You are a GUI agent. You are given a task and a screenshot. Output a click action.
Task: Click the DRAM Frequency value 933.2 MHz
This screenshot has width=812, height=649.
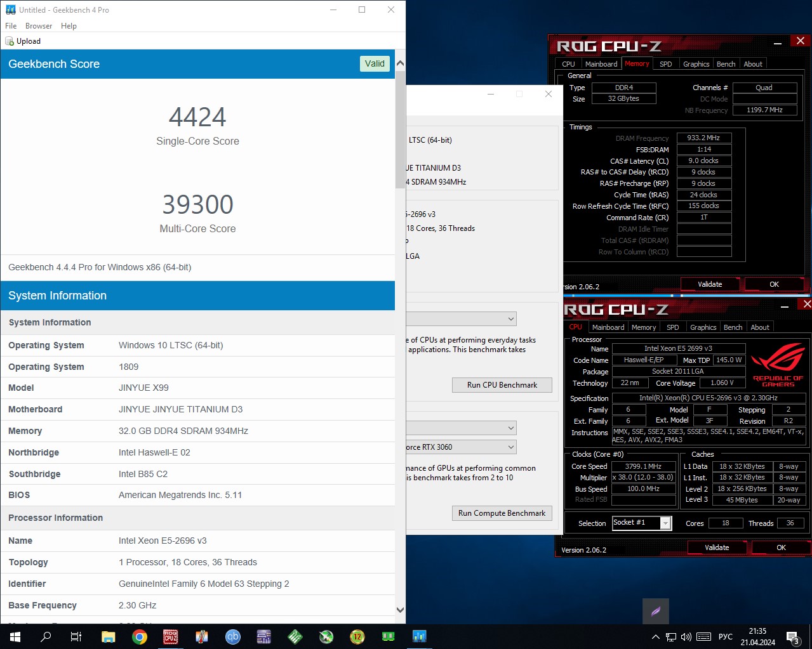tap(703, 138)
